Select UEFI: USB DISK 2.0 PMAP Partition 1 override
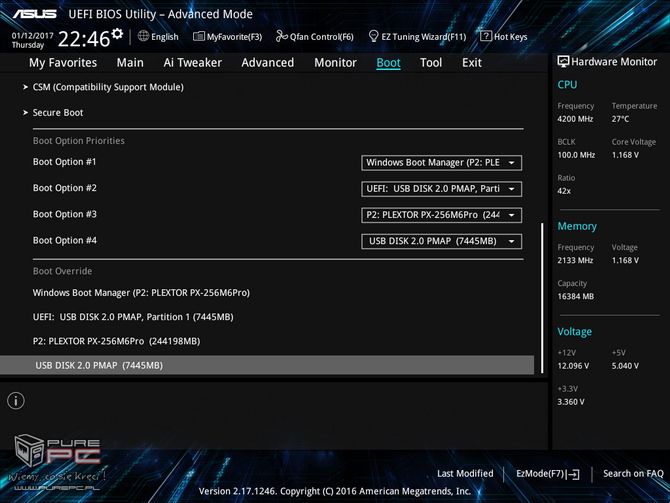 (x=133, y=317)
